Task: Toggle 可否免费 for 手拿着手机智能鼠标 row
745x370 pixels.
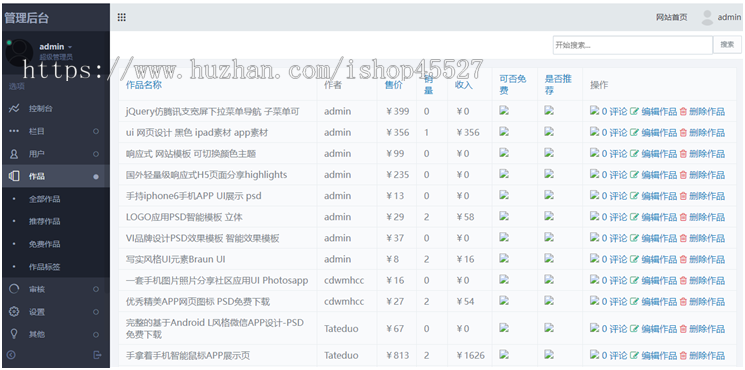Action: point(504,354)
